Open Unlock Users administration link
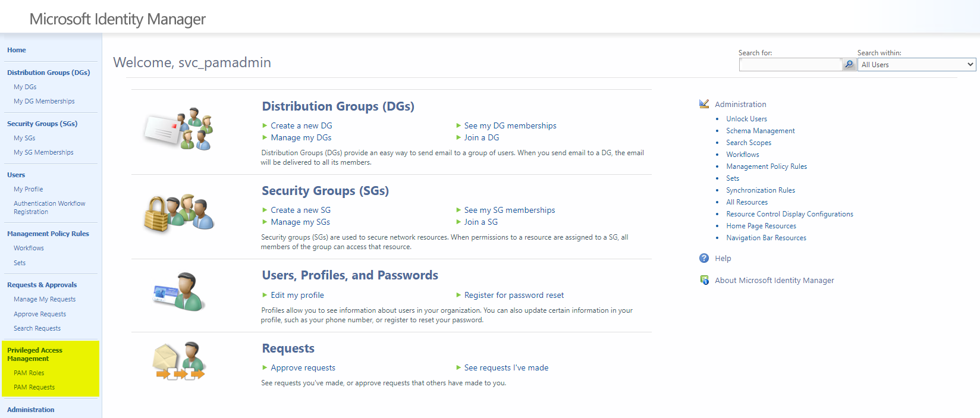Image resolution: width=980 pixels, height=418 pixels. (746, 119)
